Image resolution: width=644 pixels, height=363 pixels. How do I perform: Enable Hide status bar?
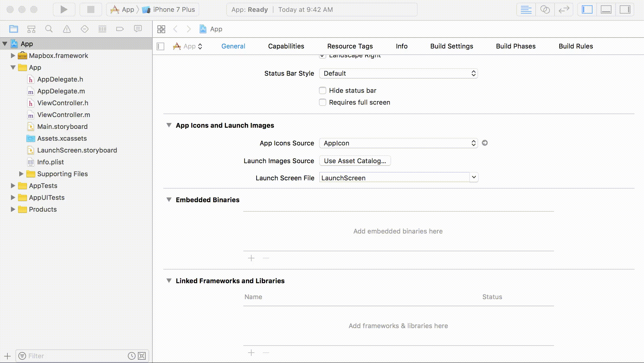click(x=323, y=90)
